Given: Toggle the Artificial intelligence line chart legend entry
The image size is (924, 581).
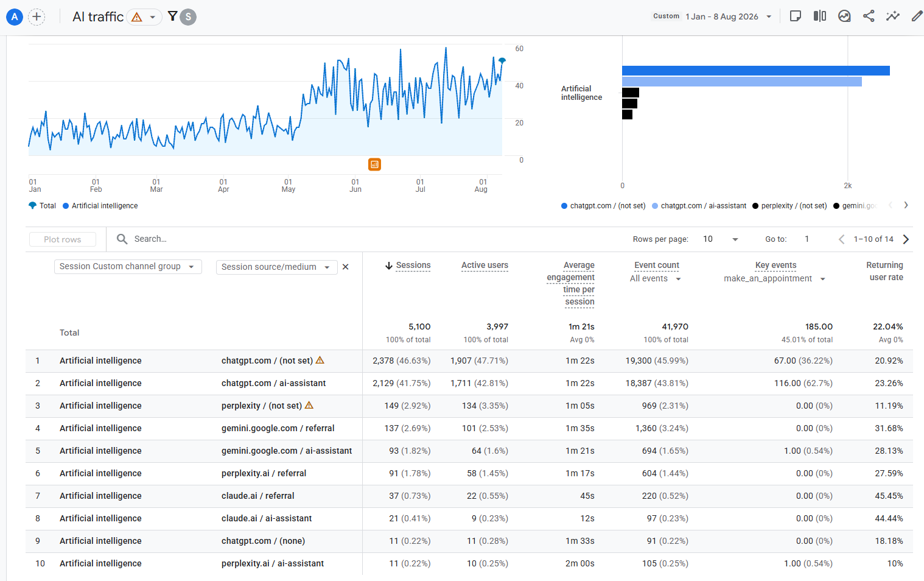Looking at the screenshot, I should click(100, 206).
